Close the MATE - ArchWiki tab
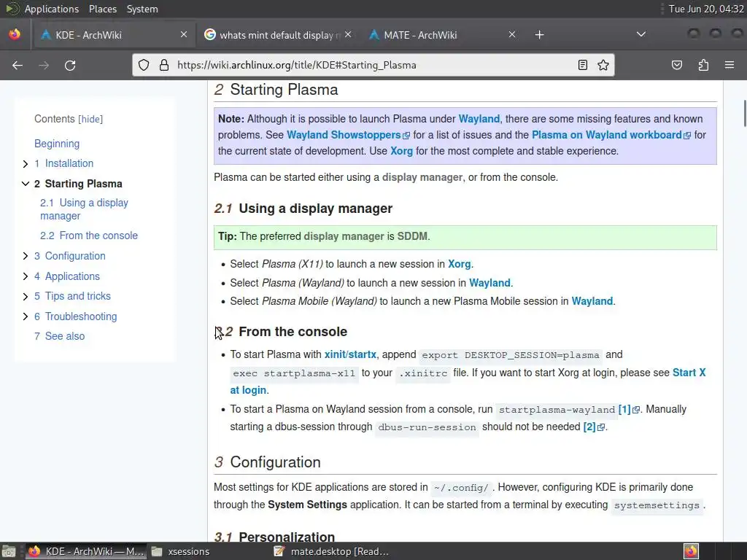 (x=511, y=34)
